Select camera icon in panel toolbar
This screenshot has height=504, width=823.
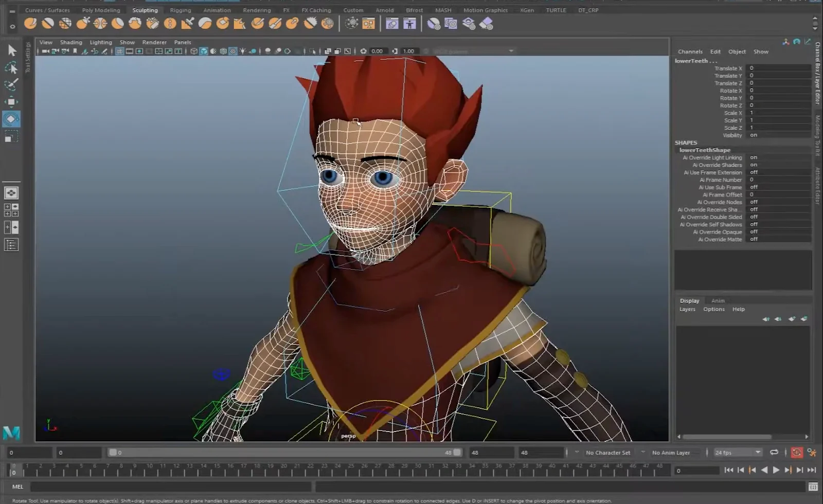[46, 51]
